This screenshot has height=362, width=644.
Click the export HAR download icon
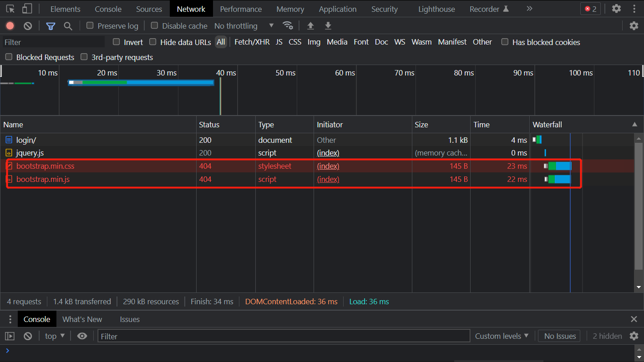328,26
